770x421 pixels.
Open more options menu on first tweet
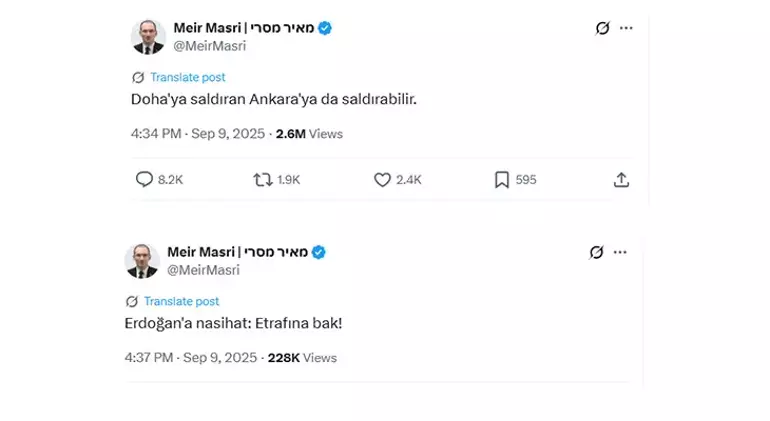[x=626, y=28]
